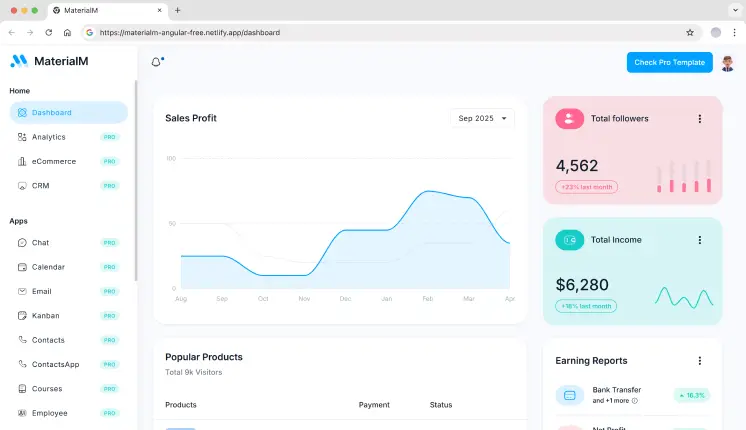Click the Status column header
746x430 pixels.
pyautogui.click(x=441, y=405)
